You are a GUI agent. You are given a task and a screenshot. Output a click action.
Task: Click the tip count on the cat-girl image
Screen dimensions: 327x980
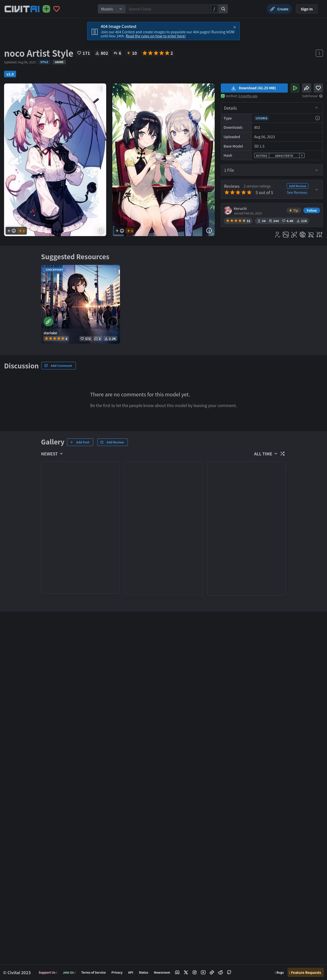pyautogui.click(x=22, y=230)
